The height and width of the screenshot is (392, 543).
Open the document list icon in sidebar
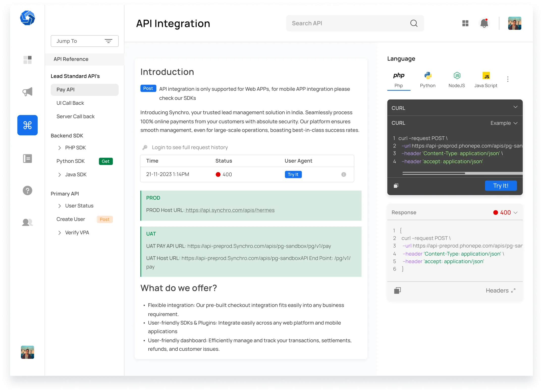[28, 159]
